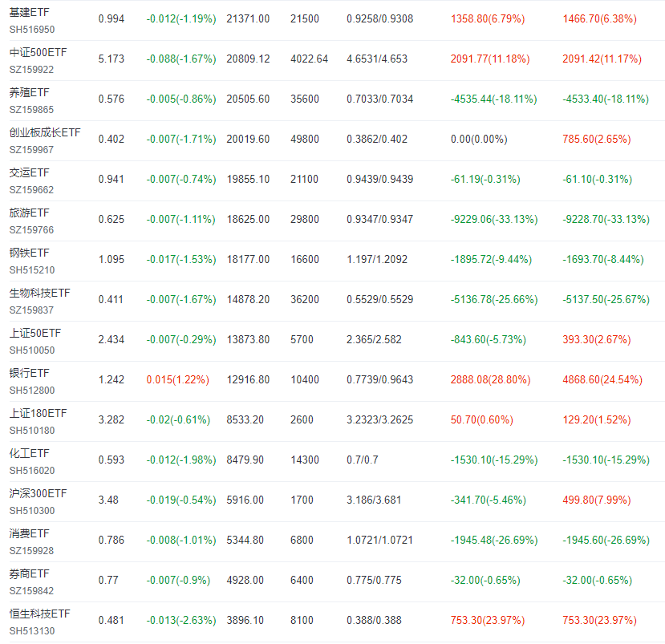Viewport: 665px width, 644px height.
Task: Click the red 0.015(1.22%) change for 银行ETF
Action: point(178,380)
